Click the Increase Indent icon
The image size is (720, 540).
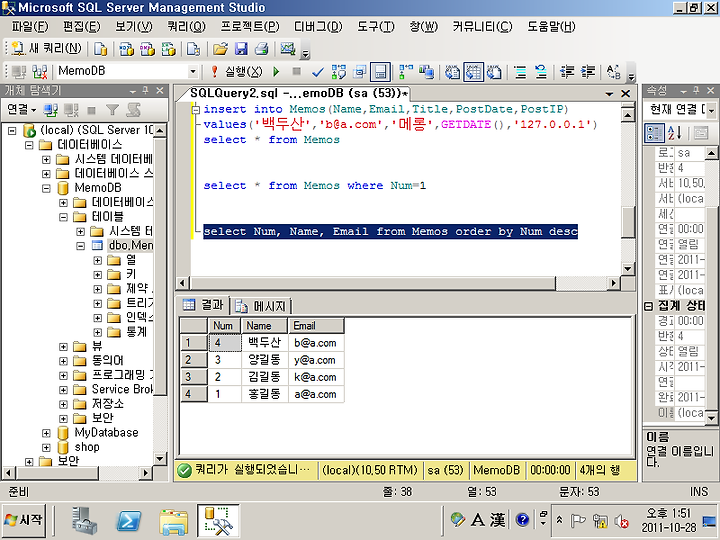588,72
